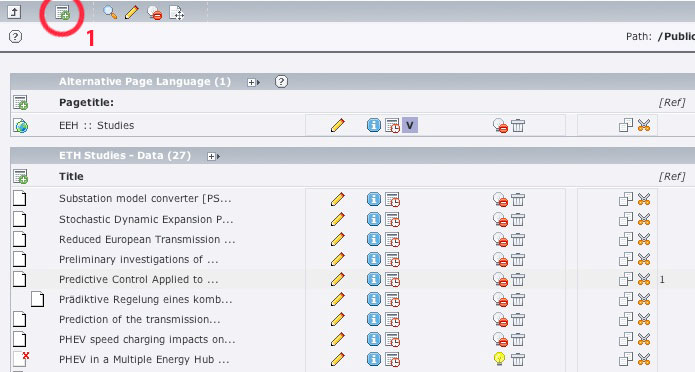Viewport: 695px width, 372px height.
Task: Copy Preliminary investigations record
Action: coord(625,259)
